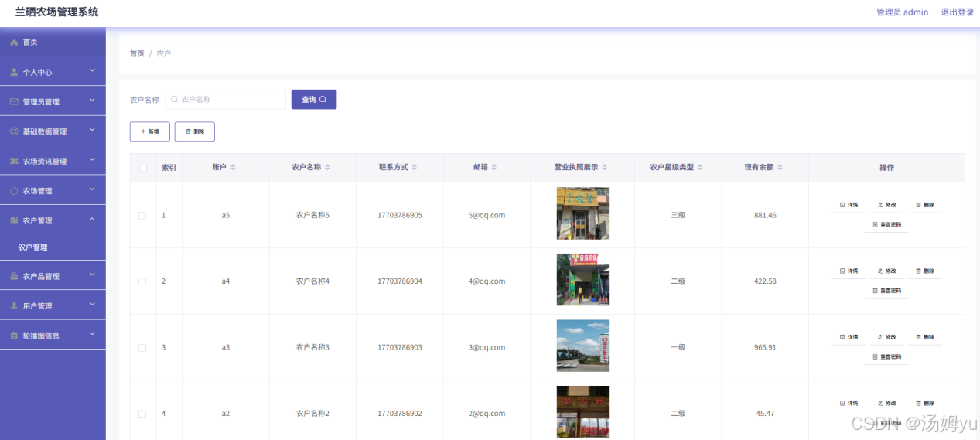This screenshot has width=980, height=440.
Task: Collapse the 农户管理 chevron
Action: click(92, 220)
